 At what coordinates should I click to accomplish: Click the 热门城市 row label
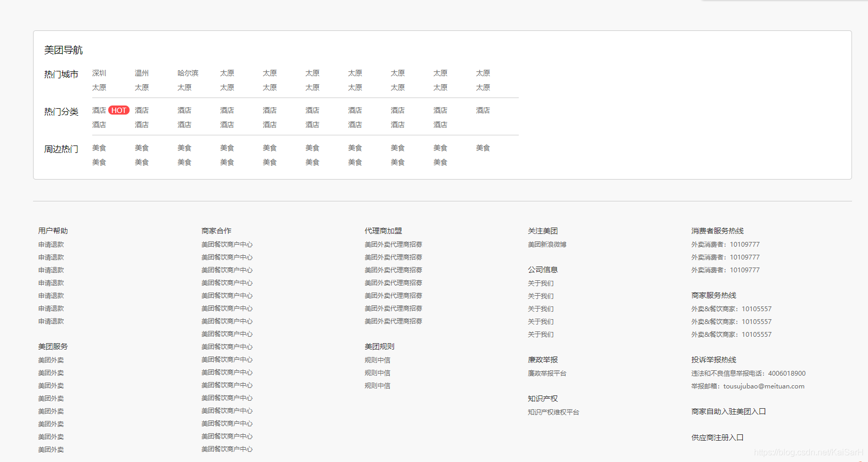(x=61, y=75)
